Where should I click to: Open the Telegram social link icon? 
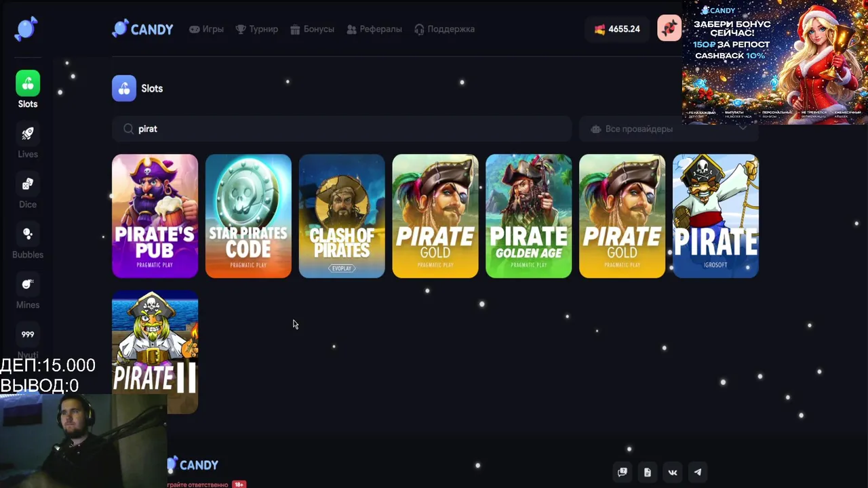tap(698, 472)
